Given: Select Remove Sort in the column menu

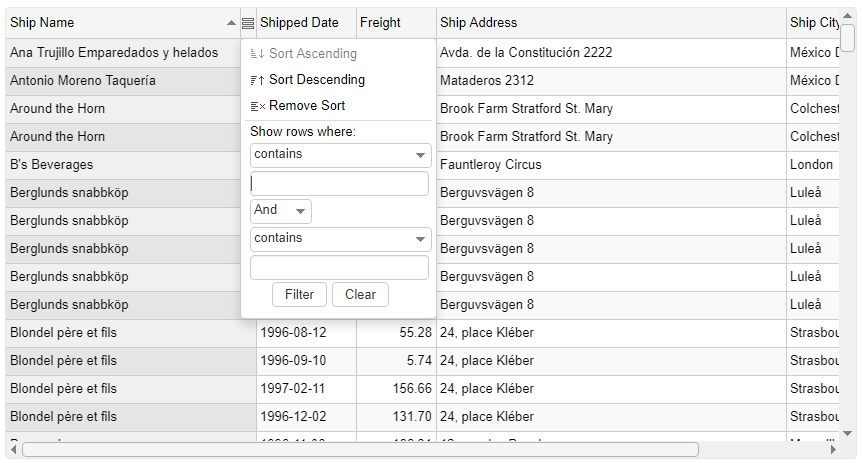Looking at the screenshot, I should tap(307, 106).
